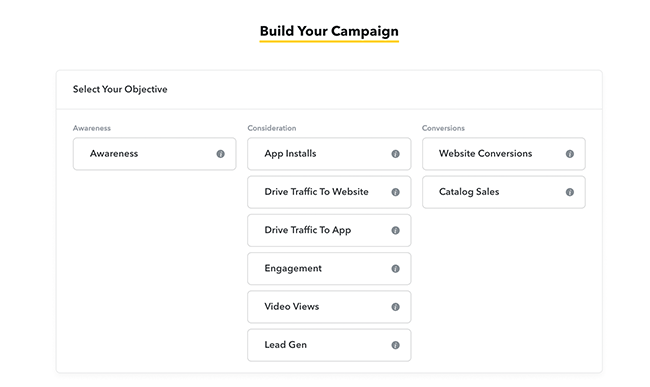Choose the Lead Gen objective
The image size is (650, 387).
coord(329,345)
